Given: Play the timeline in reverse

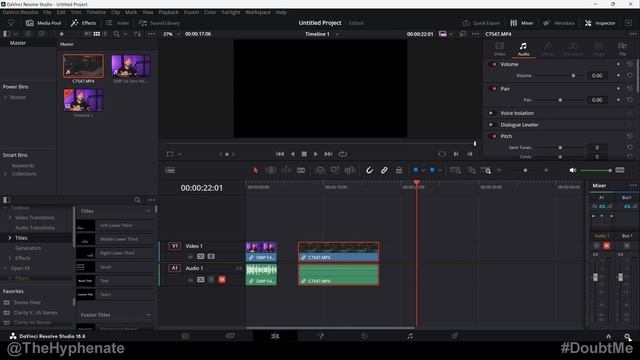Looking at the screenshot, I should (292, 154).
